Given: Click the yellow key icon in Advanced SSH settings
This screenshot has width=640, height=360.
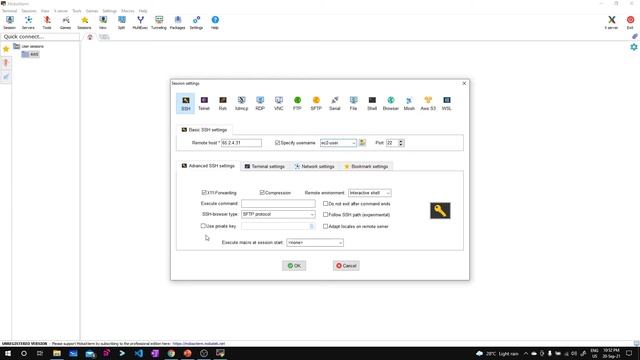Looking at the screenshot, I should click(440, 210).
